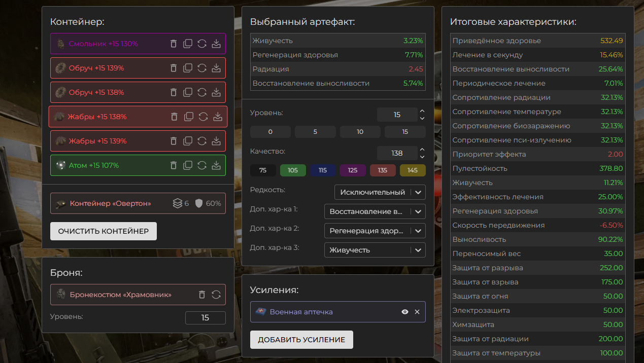Click the download icon on Обруч +15 138%
Image resolution: width=644 pixels, height=363 pixels.
(x=216, y=92)
